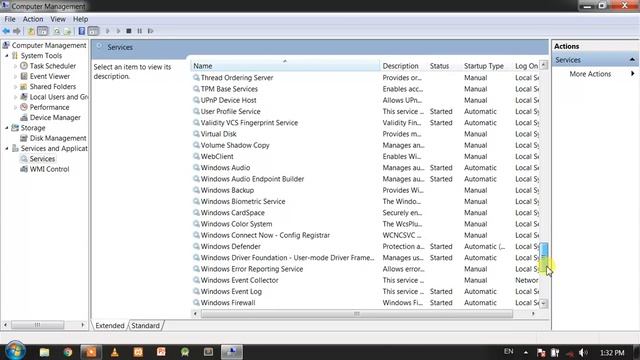Open VLC media player from taskbar

115,352
